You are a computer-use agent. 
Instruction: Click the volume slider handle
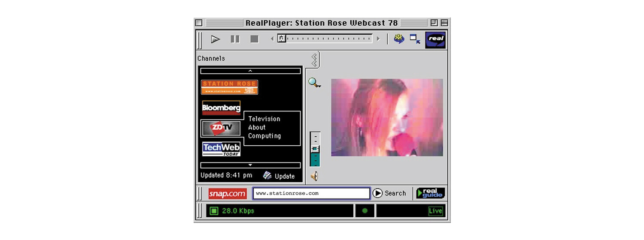click(x=315, y=148)
